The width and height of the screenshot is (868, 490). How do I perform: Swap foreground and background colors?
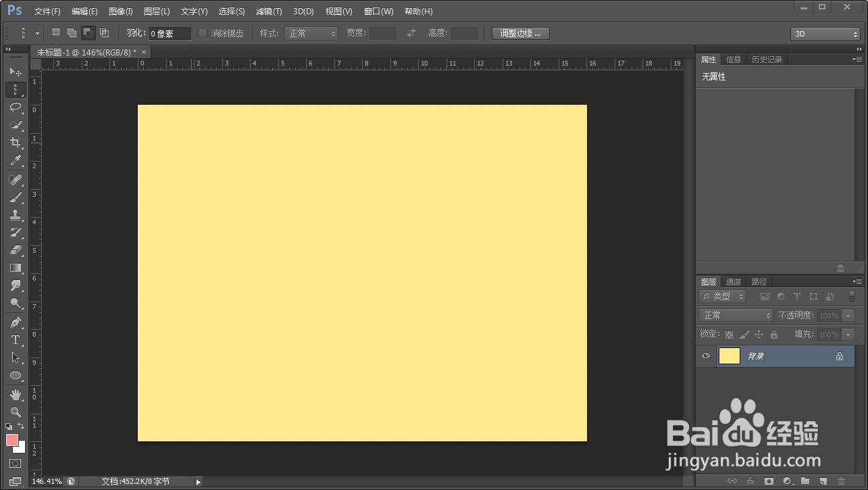[x=22, y=426]
